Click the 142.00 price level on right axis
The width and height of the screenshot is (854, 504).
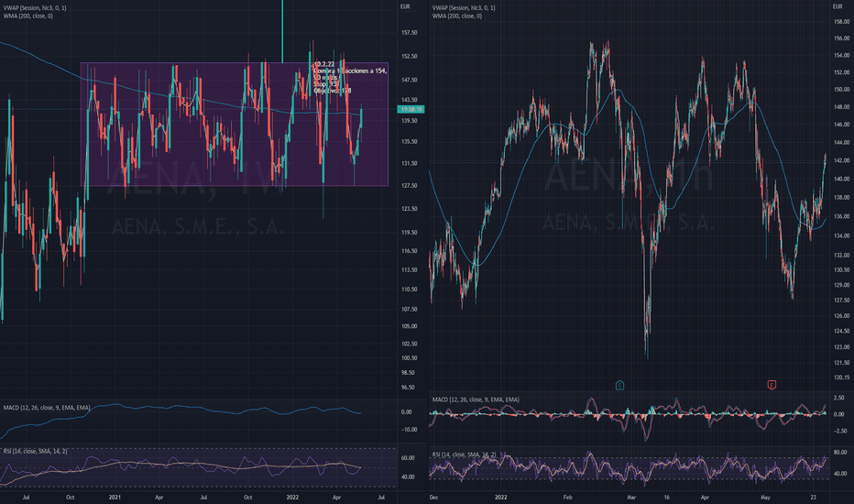[x=841, y=160]
